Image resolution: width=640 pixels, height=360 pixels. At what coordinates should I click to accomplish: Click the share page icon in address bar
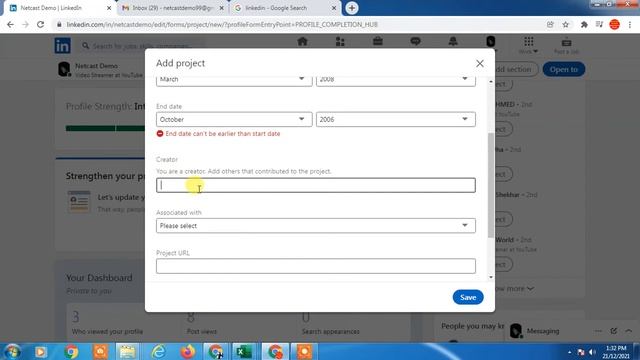(550, 24)
